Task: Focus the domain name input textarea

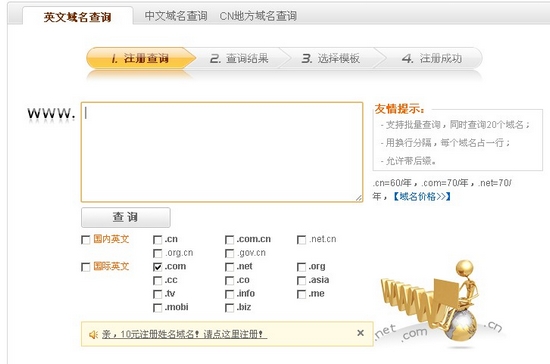Action: [x=222, y=152]
